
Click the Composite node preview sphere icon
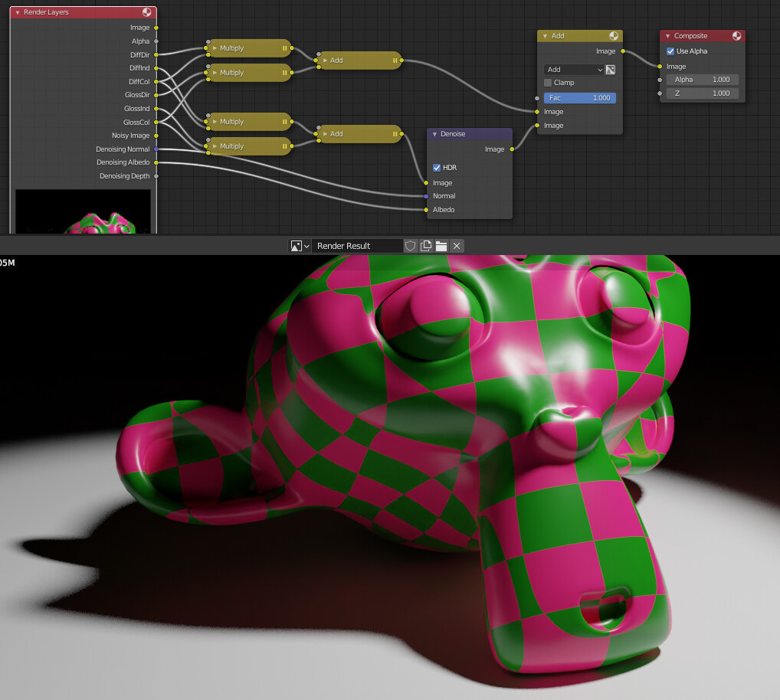pos(737,36)
